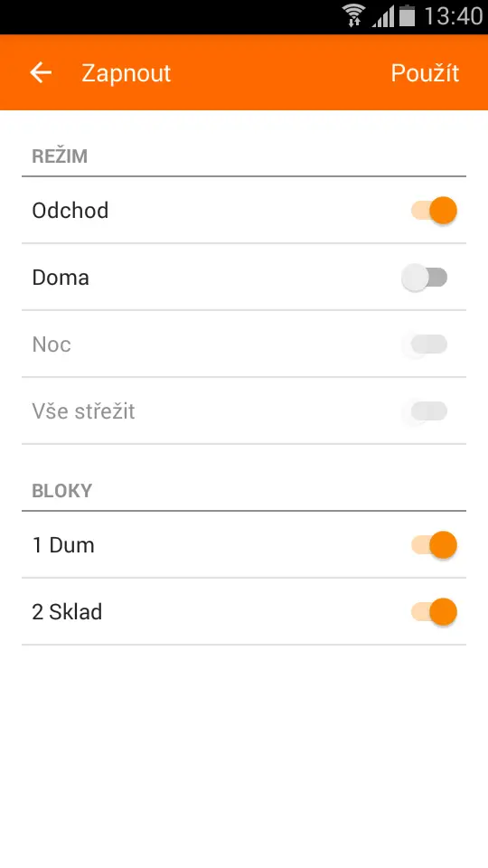Tap the Zapnout screen title
488x868 pixels.
pyautogui.click(x=127, y=73)
